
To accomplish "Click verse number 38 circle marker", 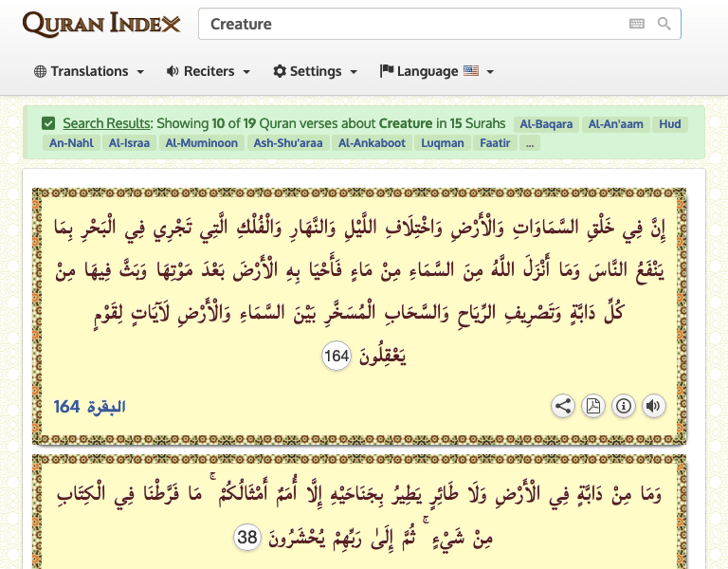I will click(247, 537).
